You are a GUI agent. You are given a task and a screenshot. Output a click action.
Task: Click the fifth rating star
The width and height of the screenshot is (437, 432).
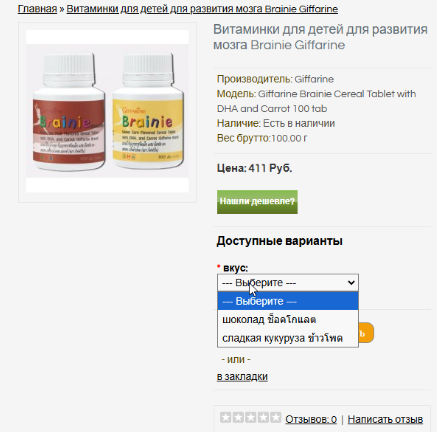[x=275, y=417]
